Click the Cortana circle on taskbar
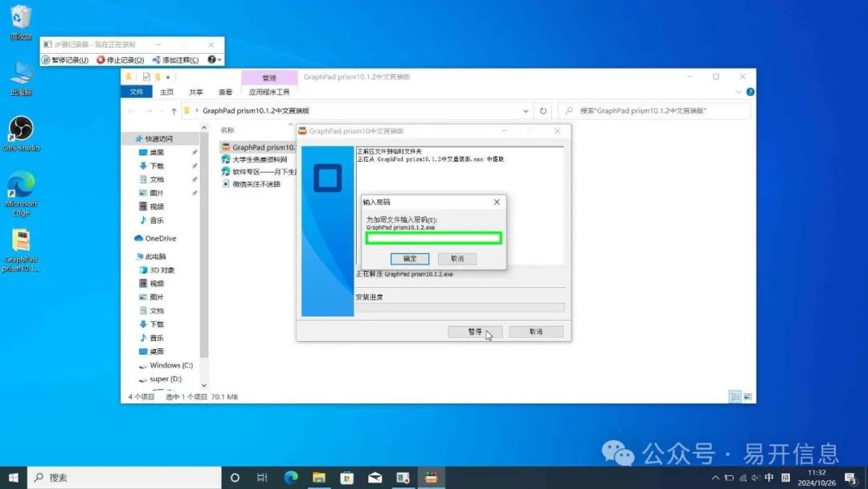 (x=235, y=478)
